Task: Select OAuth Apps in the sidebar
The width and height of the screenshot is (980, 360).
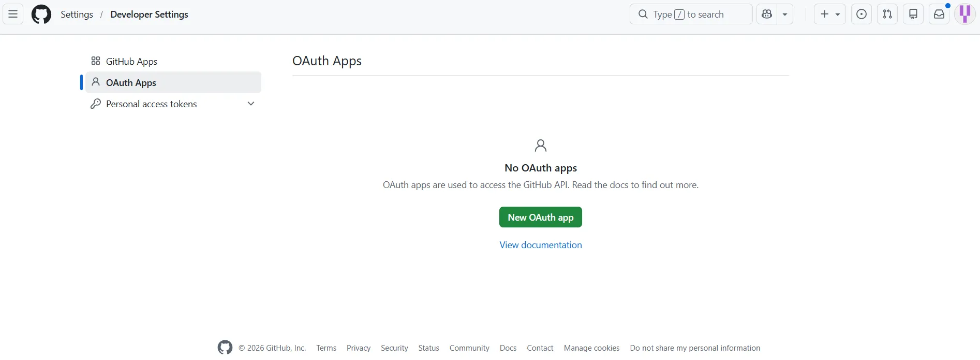Action: (x=173, y=82)
